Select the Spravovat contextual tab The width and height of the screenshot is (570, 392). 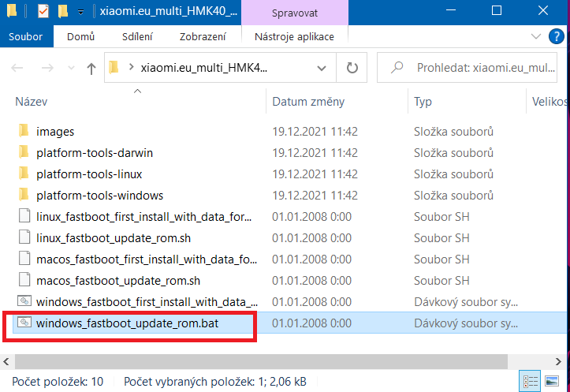pos(294,13)
